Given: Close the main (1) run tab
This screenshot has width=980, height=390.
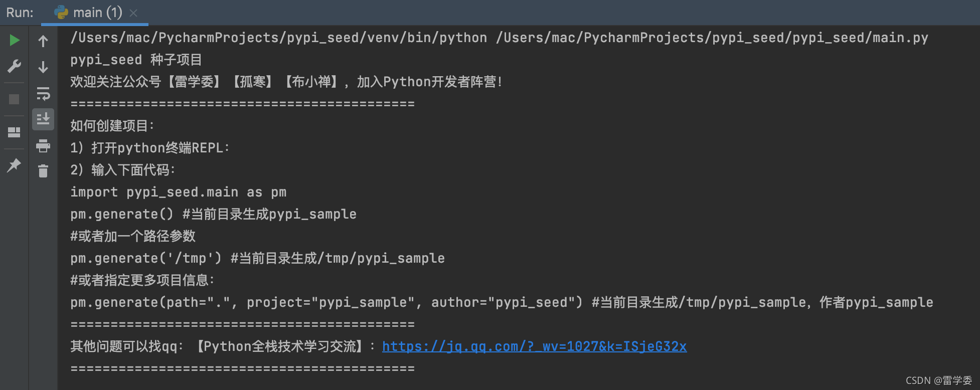Looking at the screenshot, I should (133, 13).
